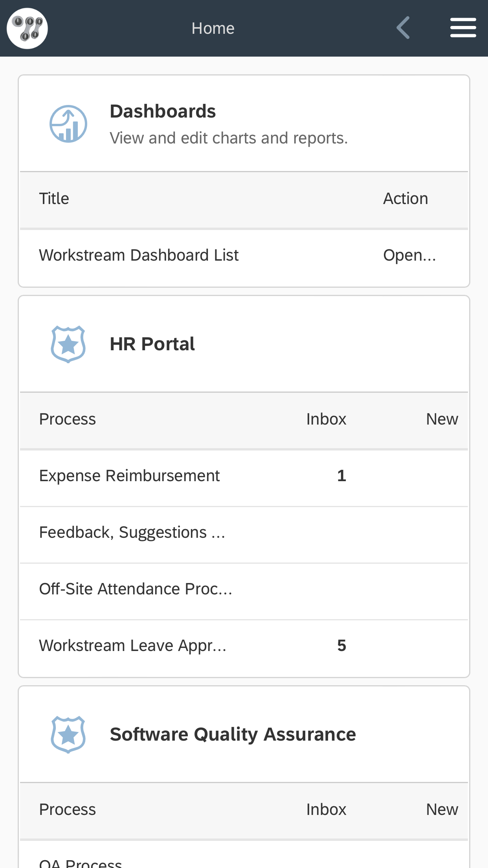This screenshot has width=488, height=868.
Task: Click Software QA Inbox column header
Action: pyautogui.click(x=326, y=809)
